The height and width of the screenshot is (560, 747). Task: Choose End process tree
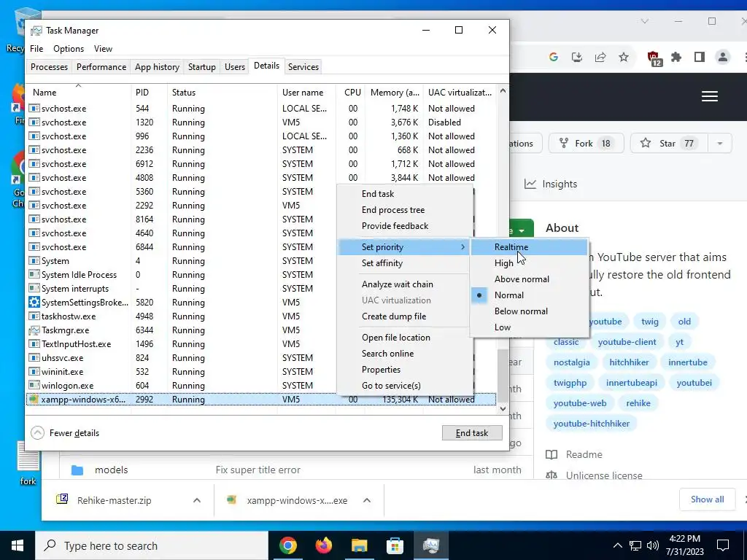point(405,210)
